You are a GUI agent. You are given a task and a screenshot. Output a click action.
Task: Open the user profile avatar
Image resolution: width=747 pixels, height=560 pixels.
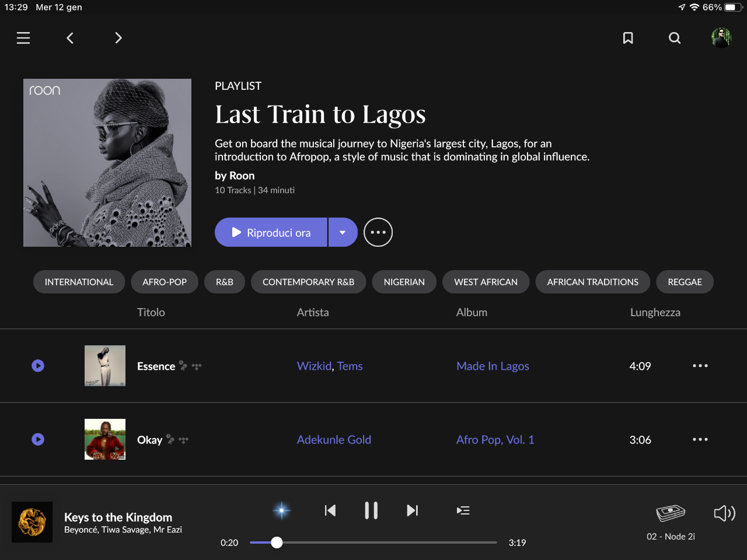721,38
